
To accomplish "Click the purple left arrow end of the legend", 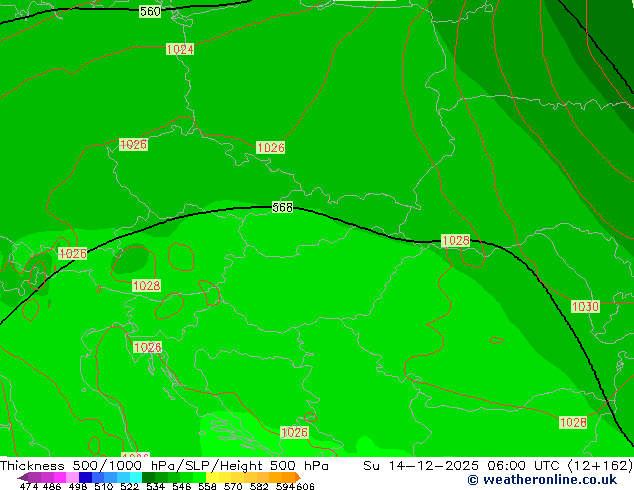I will pyautogui.click(x=23, y=478).
